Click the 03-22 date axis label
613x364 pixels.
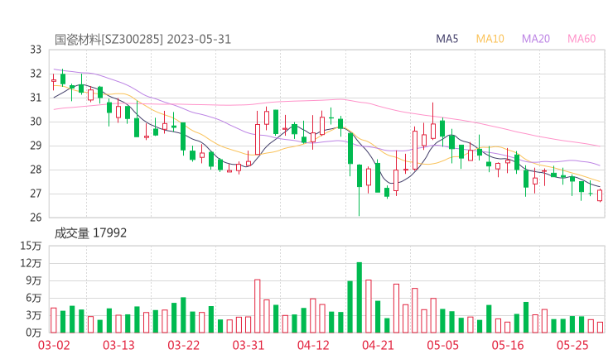click(x=183, y=345)
